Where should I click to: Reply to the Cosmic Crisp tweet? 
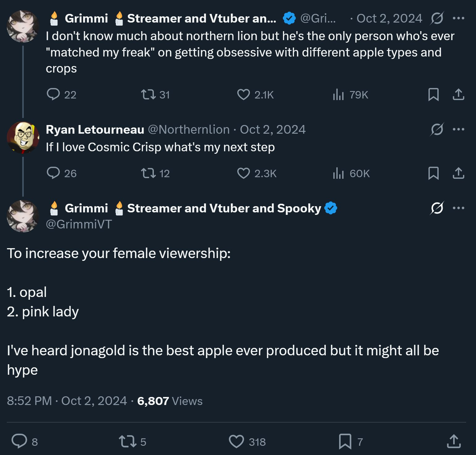point(53,173)
